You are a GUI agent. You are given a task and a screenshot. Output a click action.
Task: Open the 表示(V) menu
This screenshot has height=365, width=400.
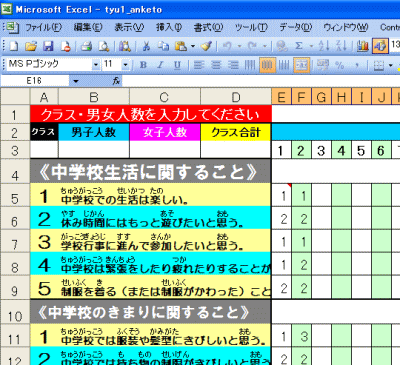coord(129,27)
